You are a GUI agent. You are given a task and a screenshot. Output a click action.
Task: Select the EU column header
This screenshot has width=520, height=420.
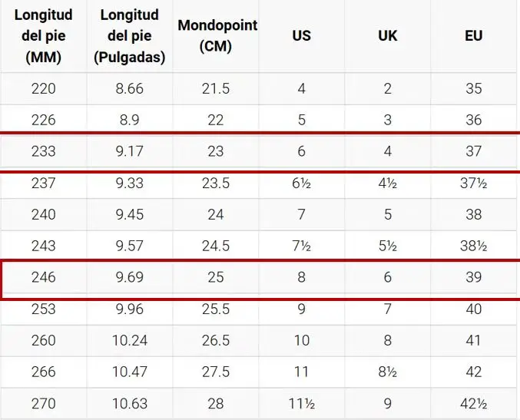473,36
